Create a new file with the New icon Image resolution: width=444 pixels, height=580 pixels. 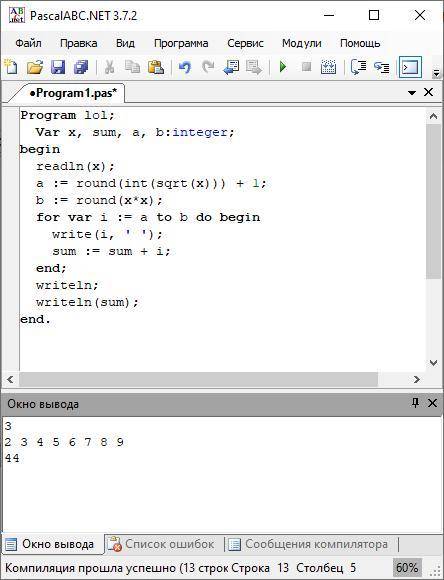11,67
